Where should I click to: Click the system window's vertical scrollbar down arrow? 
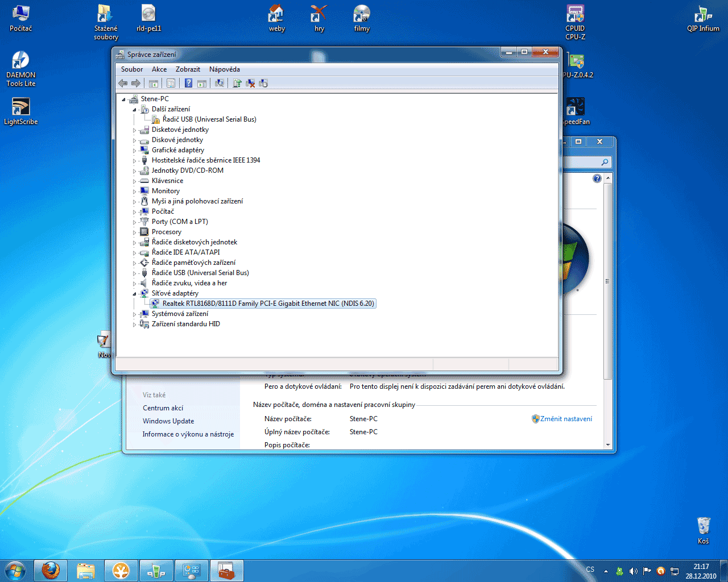[608, 444]
